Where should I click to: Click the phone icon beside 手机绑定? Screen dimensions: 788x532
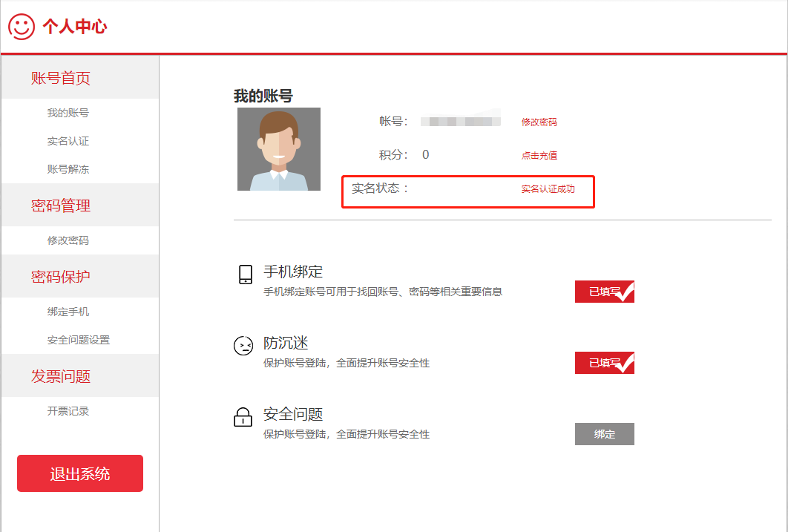click(x=246, y=275)
